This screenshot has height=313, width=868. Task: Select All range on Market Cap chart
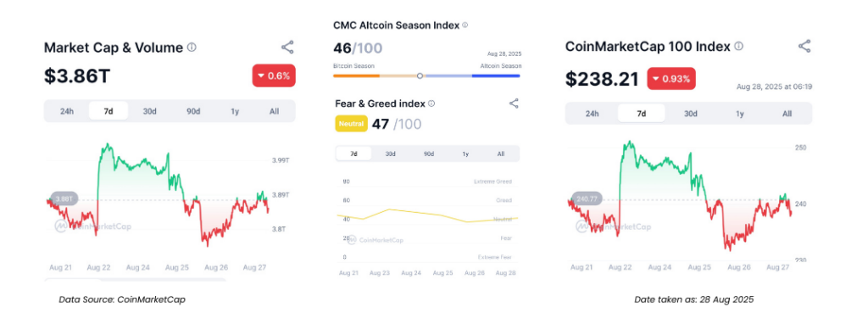pos(274,111)
